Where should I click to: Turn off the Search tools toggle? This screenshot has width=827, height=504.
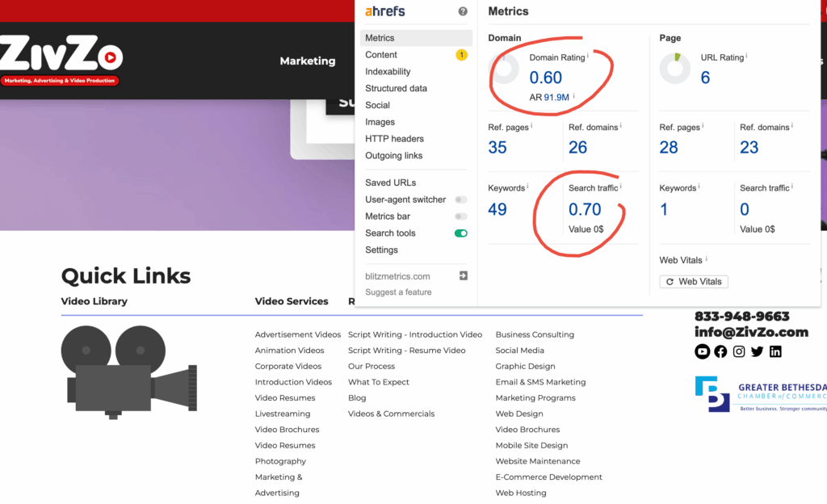(461, 233)
